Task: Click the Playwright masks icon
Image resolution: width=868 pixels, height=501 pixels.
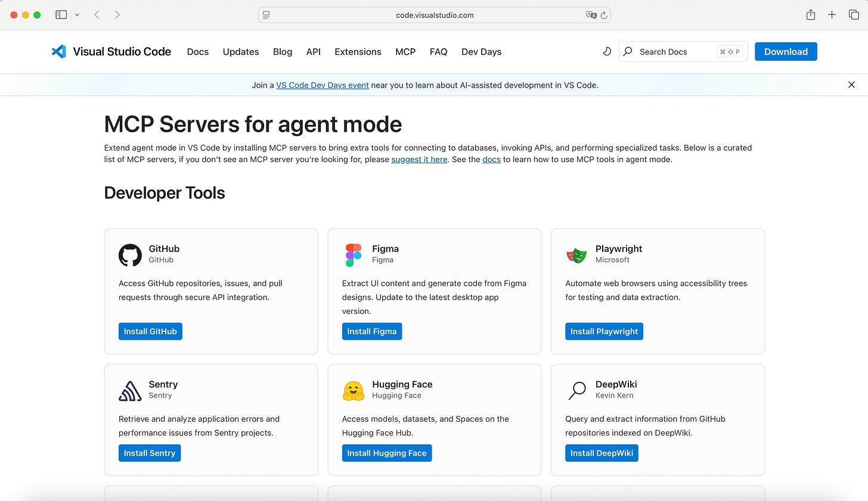Action: (x=576, y=256)
